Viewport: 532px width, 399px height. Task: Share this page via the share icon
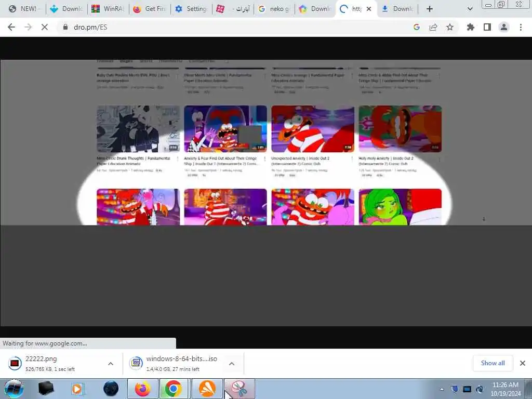433,27
